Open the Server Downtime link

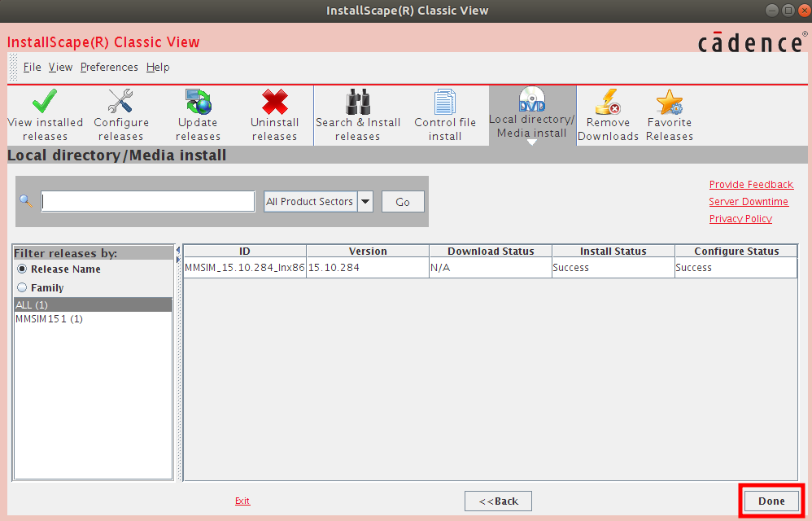click(749, 201)
